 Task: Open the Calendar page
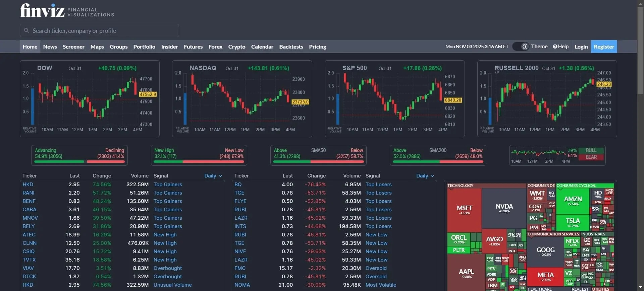pos(262,47)
